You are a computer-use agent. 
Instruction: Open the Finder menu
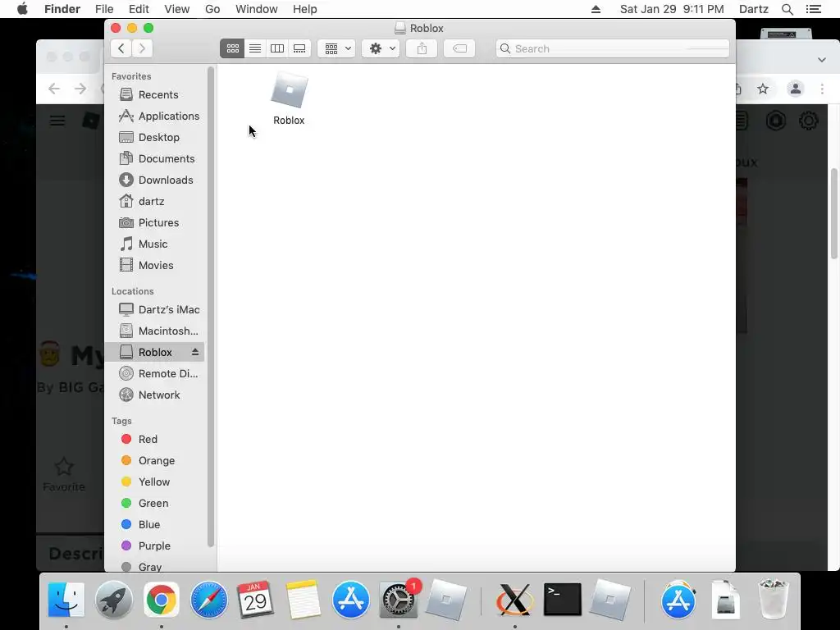(x=62, y=9)
